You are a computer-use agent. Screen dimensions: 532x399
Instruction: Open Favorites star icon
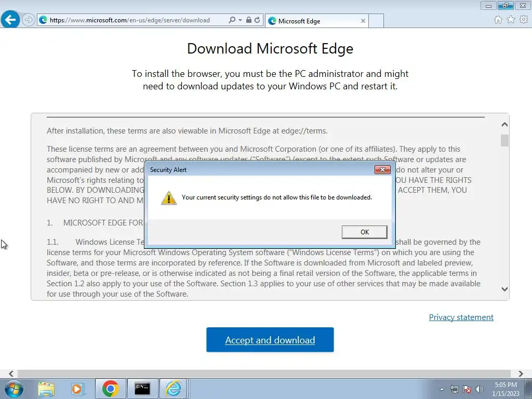(511, 20)
